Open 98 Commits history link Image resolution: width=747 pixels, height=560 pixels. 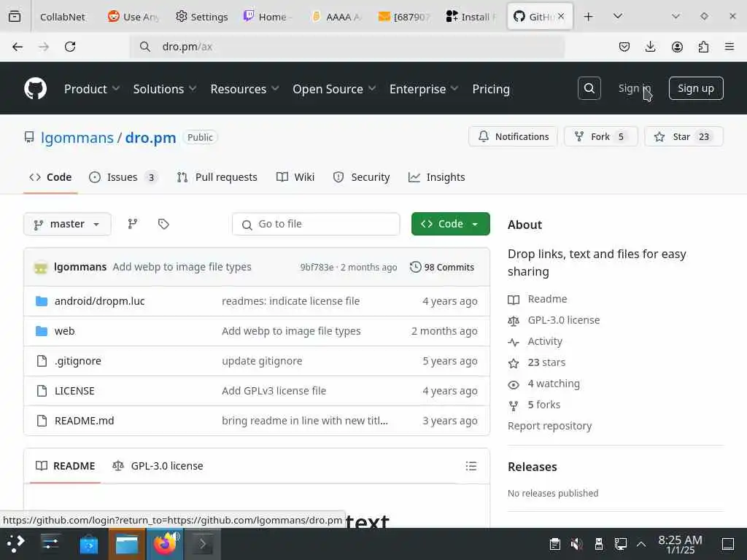click(x=441, y=267)
